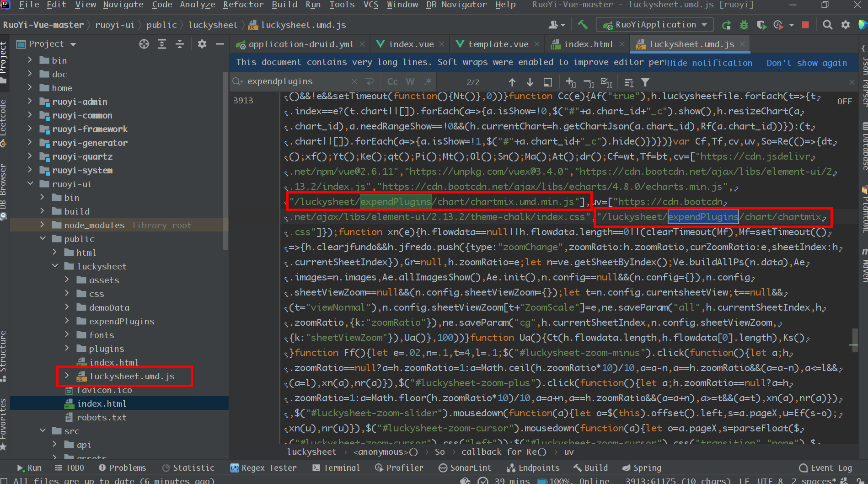The height and width of the screenshot is (484, 868).
Task: Enable Regex option in find bar
Action: (428, 81)
